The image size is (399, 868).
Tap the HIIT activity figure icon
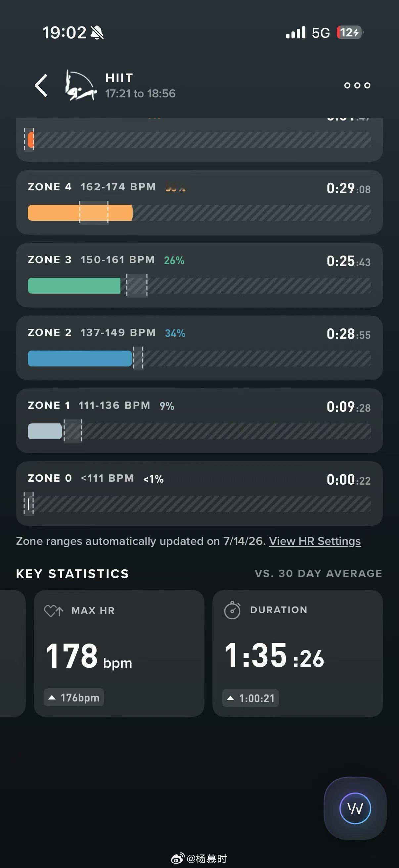coord(81,85)
